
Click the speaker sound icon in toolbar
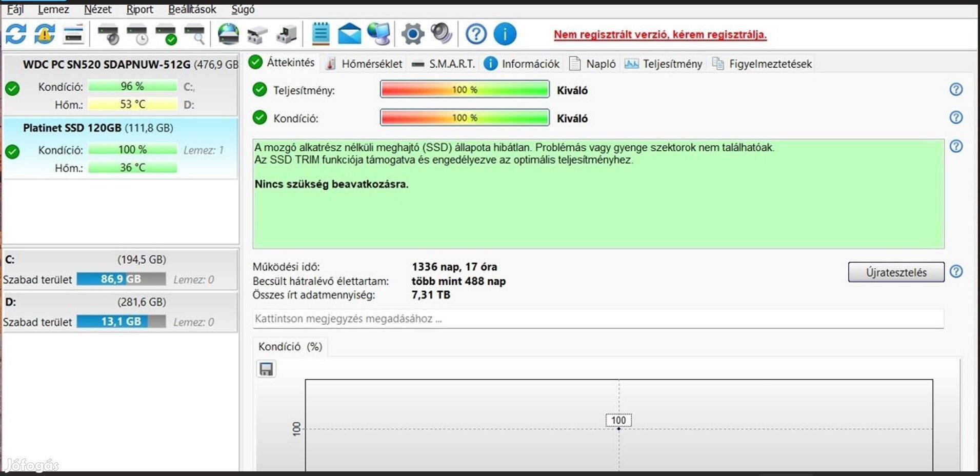coord(442,34)
